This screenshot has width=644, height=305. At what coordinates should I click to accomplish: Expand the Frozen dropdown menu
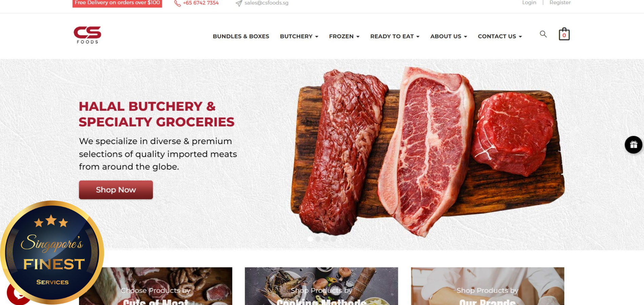pos(344,36)
